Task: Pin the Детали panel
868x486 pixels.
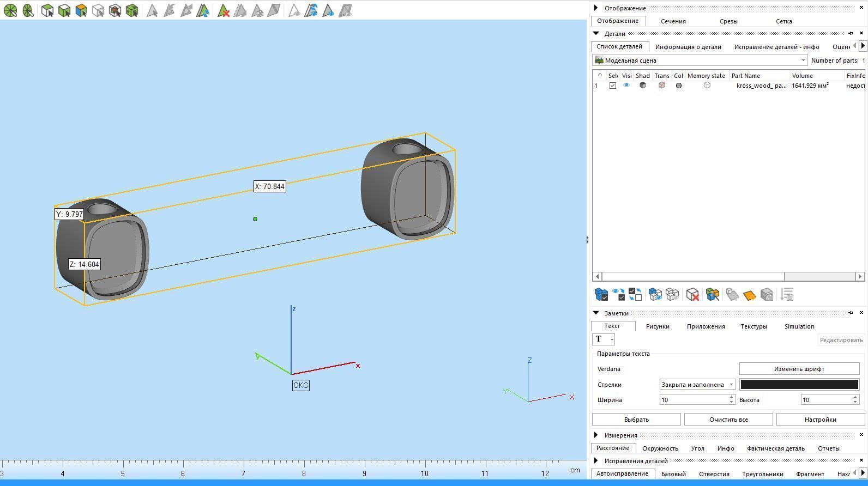Action: pos(851,33)
